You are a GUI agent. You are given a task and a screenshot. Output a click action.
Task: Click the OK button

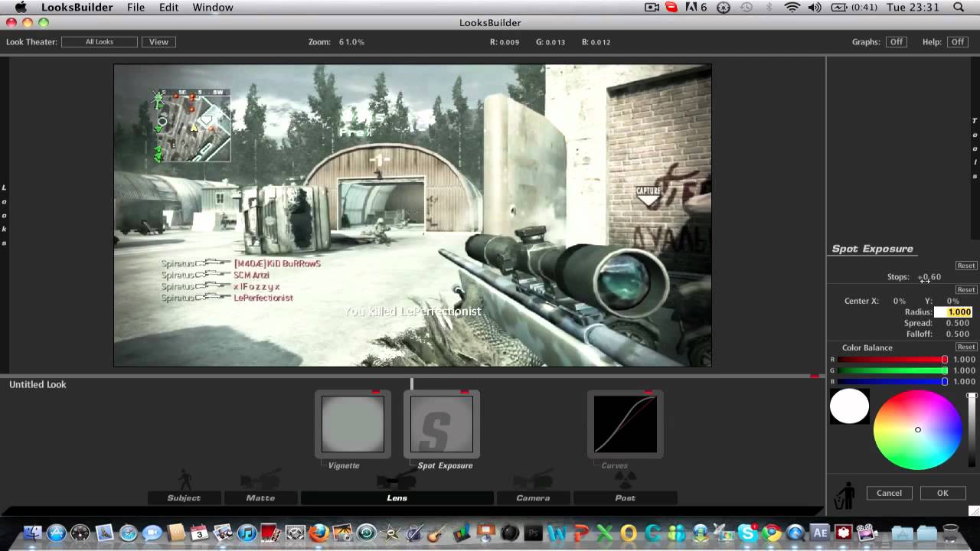[942, 493]
